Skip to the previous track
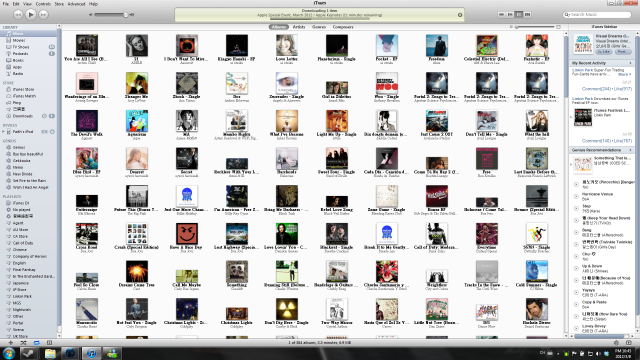The image size is (640, 360). point(18,15)
